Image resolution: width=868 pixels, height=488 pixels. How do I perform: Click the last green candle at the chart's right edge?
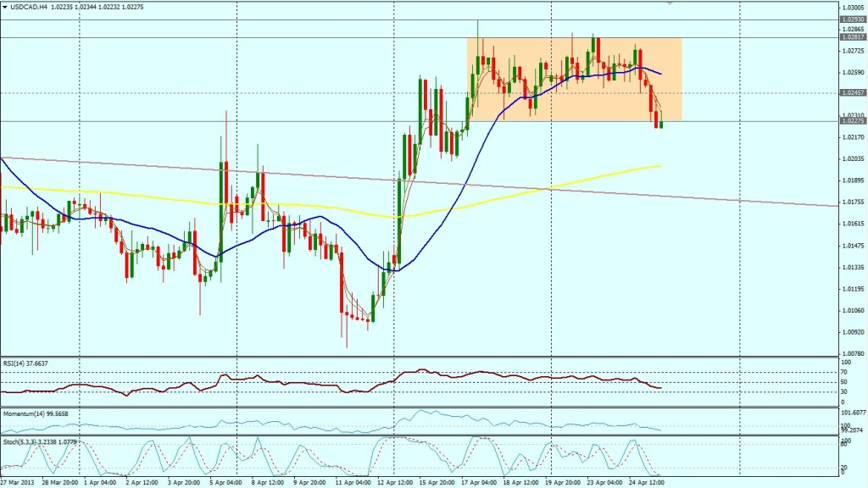coord(661,125)
